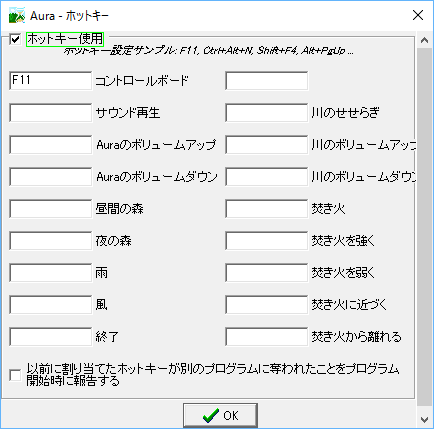
Task: Toggle the ホットキー使用 checkbox
Action: click(15, 39)
